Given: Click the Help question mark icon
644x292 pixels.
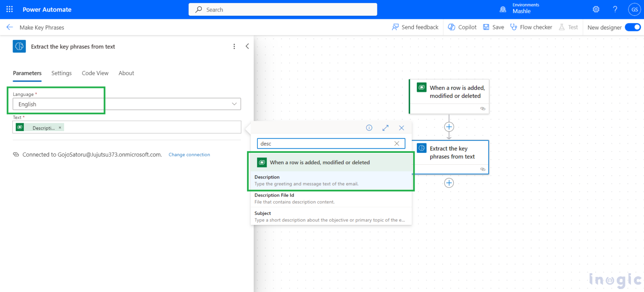Looking at the screenshot, I should [615, 9].
